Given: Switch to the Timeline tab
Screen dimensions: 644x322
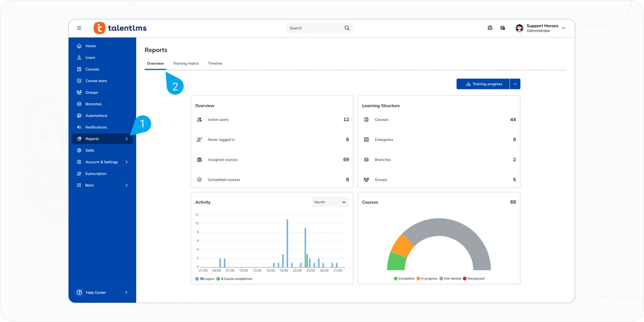Looking at the screenshot, I should tap(215, 64).
